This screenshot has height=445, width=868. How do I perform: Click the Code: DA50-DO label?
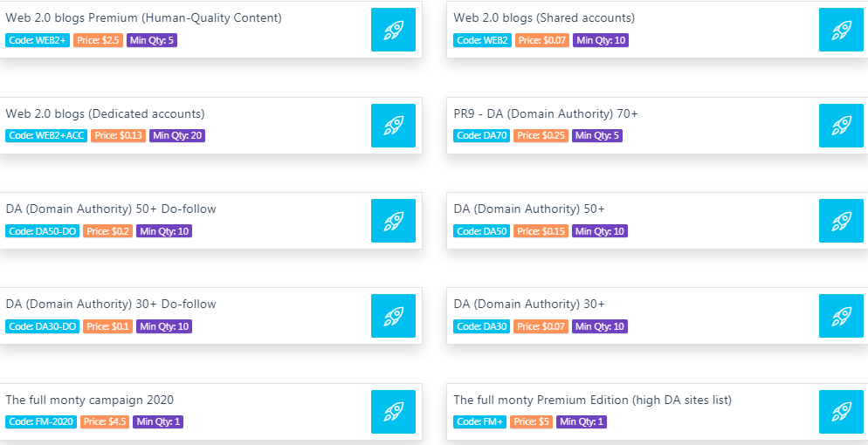(x=43, y=231)
